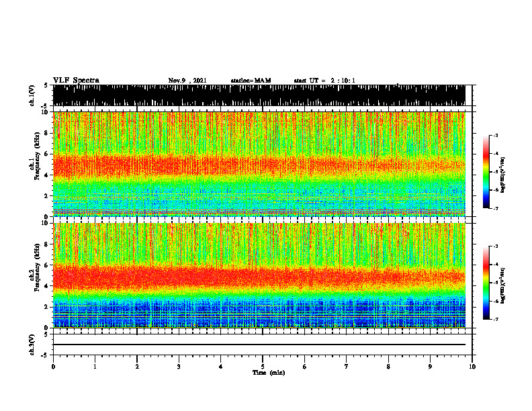Click the flat ch.3 voltage trace line
This screenshot has width=532, height=411.
click(x=259, y=345)
